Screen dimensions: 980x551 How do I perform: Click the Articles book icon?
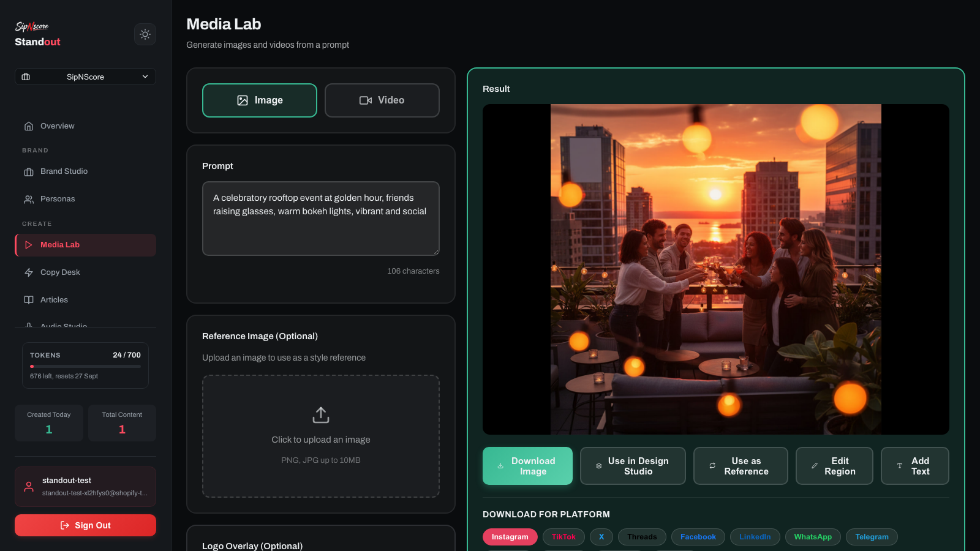pos(29,300)
